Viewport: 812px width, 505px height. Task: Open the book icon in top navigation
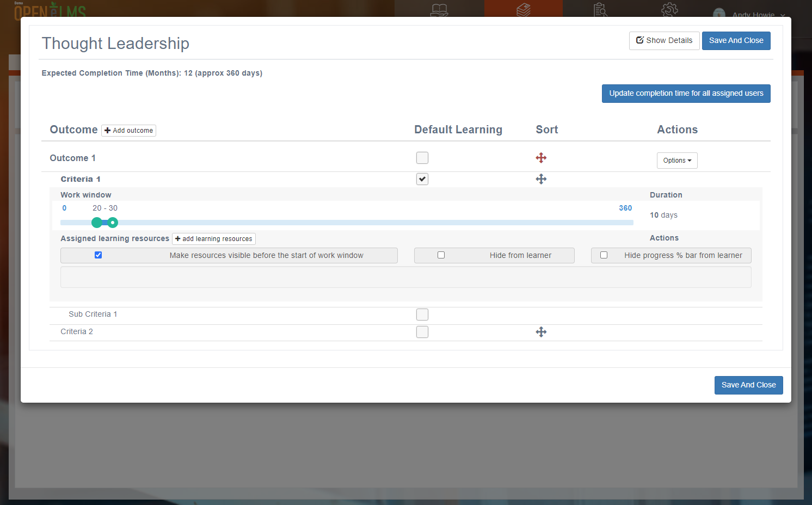coord(439,10)
